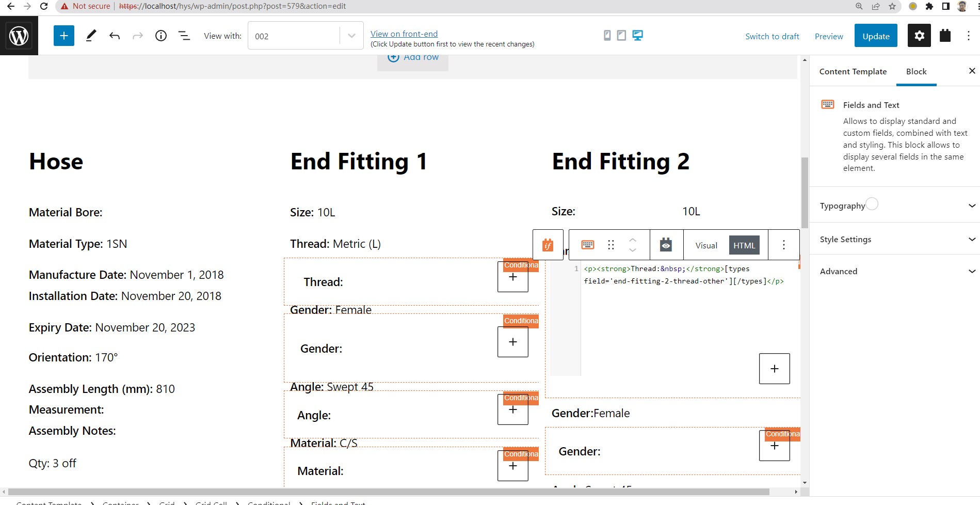
Task: Click Switch to draft
Action: tap(772, 36)
